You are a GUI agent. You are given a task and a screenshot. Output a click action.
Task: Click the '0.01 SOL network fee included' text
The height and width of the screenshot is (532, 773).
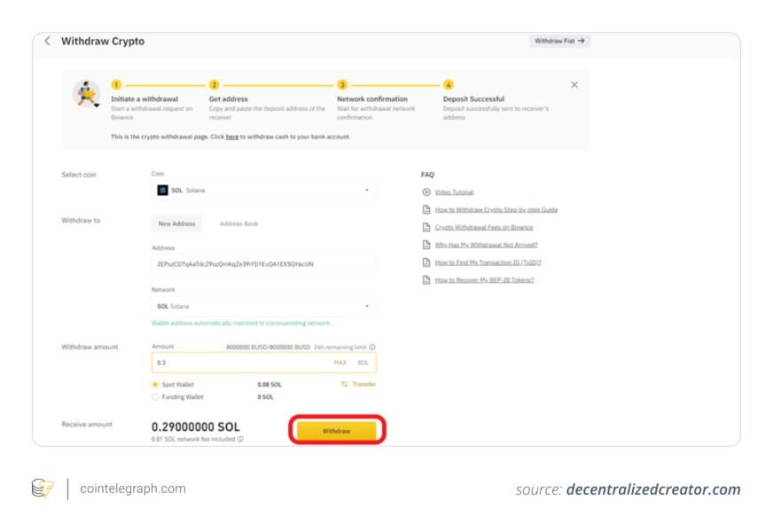(193, 439)
